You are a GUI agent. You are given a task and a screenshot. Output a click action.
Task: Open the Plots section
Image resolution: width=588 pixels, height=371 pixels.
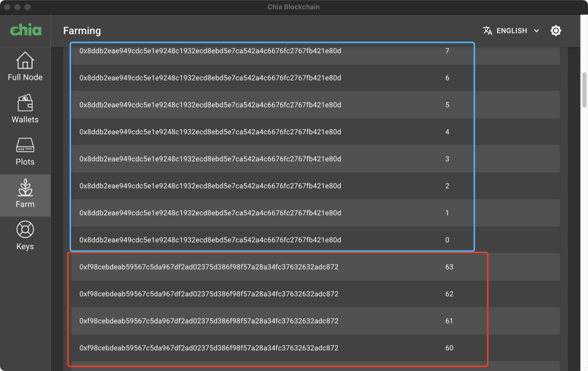[25, 151]
